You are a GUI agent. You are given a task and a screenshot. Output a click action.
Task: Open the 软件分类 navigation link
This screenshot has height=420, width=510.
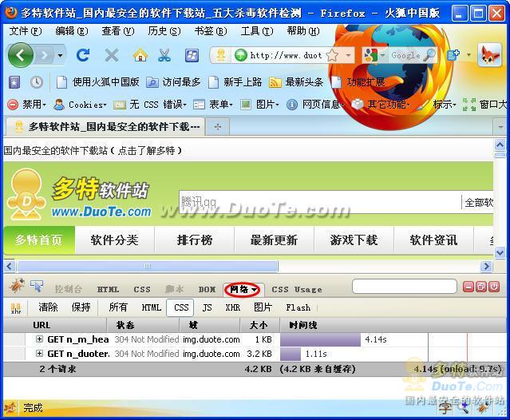point(114,240)
